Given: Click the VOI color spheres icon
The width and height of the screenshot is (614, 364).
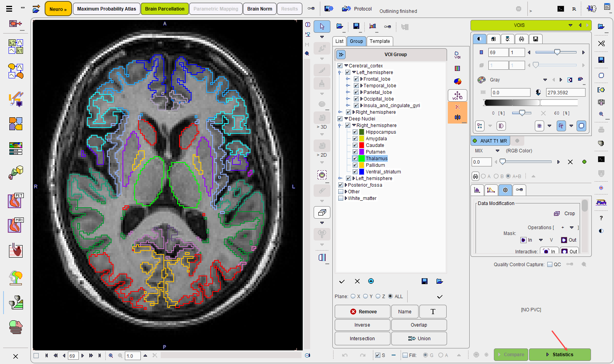Looking at the screenshot, I should [458, 81].
